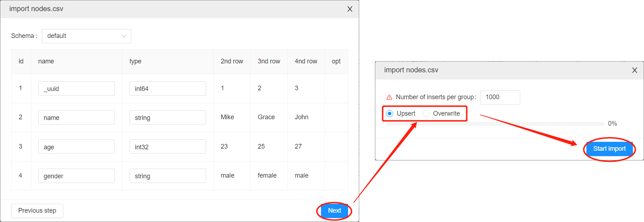Edit the int64 type field

coord(168,88)
